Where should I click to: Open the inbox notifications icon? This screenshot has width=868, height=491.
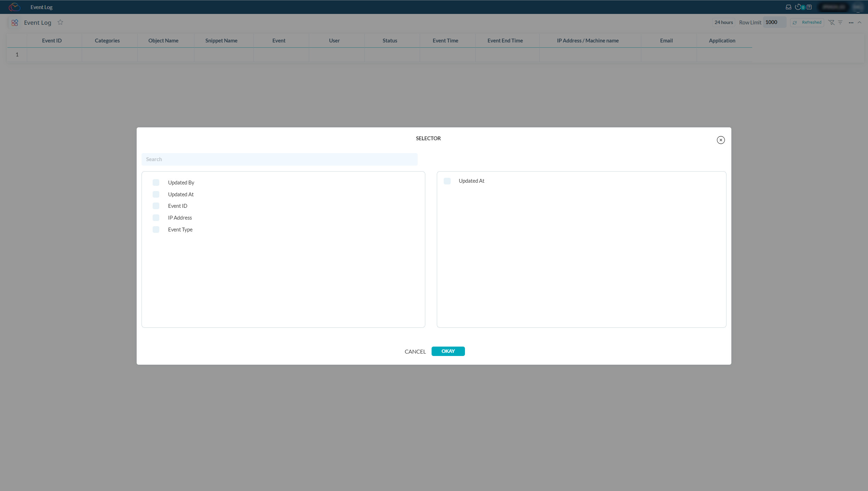tap(788, 7)
